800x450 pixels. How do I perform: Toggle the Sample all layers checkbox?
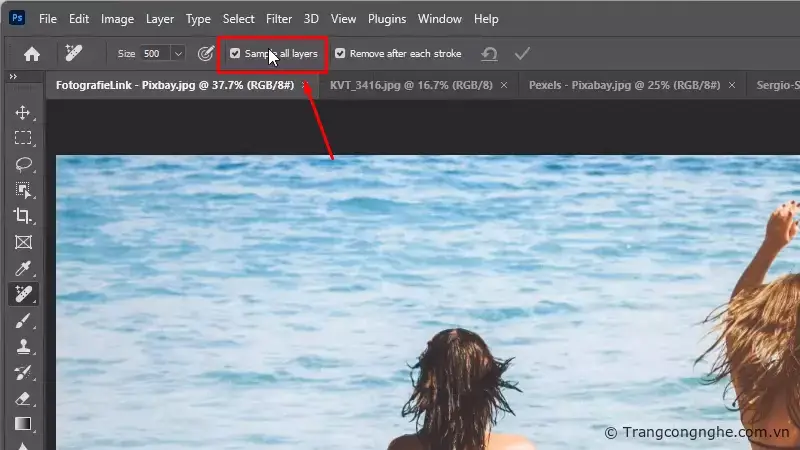click(x=235, y=54)
